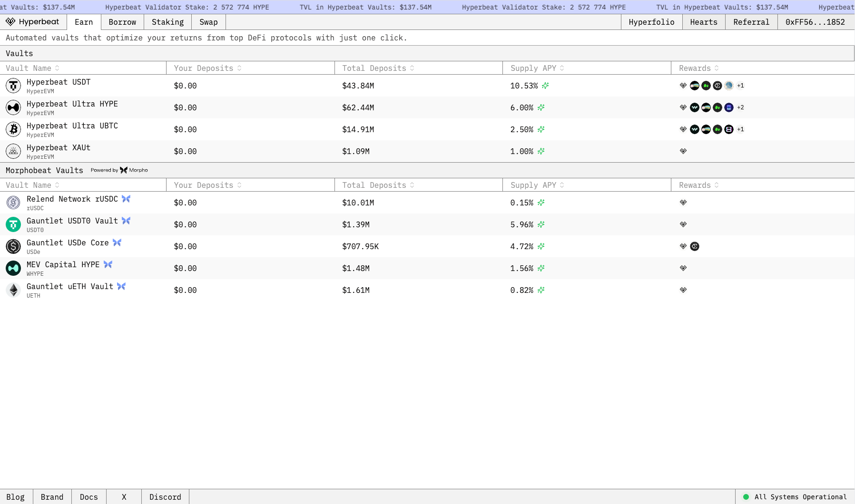Click the Morpho butterfly icon beside Relend Network rUSDC
The image size is (855, 504).
[x=126, y=199]
